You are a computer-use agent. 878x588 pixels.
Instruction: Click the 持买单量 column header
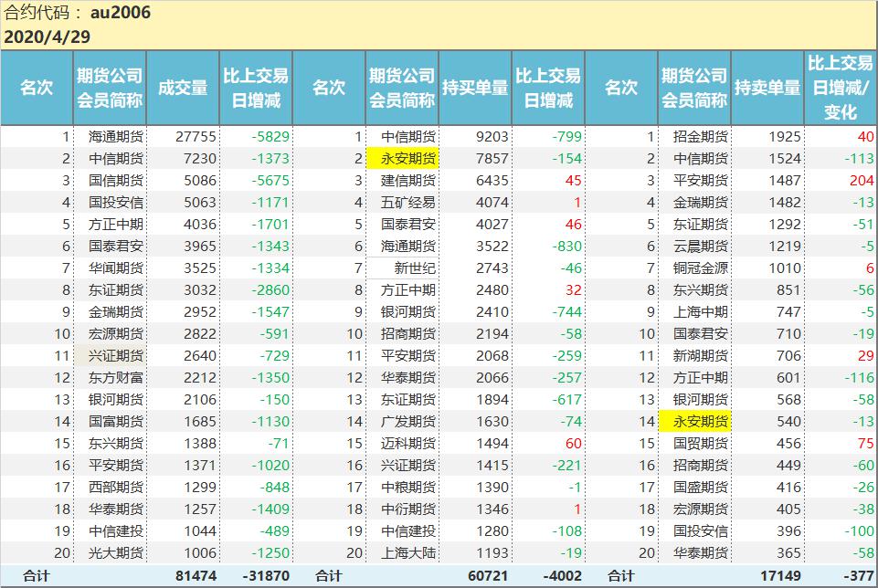475,88
